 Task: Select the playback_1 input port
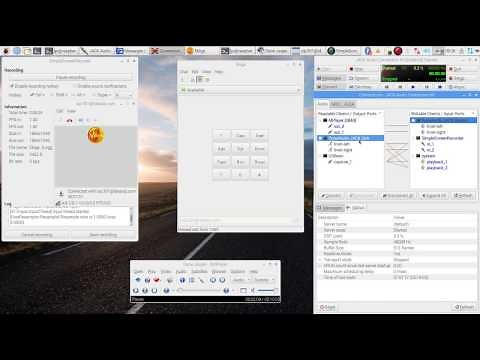(x=437, y=162)
